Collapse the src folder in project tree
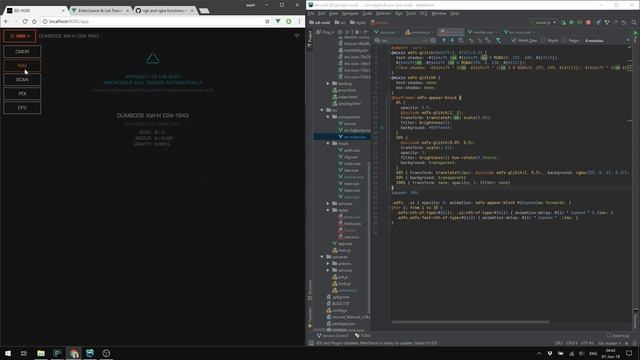640x360 pixels. 322,110
